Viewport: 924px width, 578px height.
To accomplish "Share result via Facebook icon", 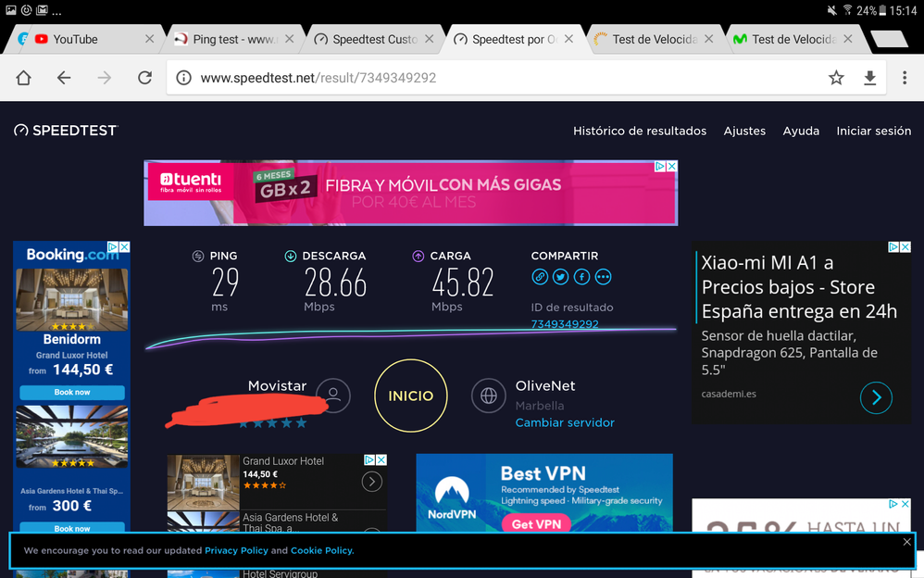I will click(x=582, y=277).
